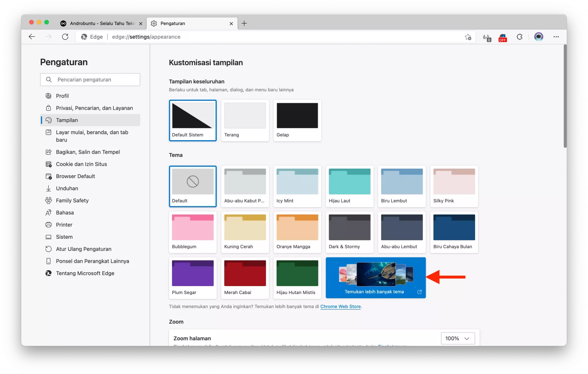This screenshot has width=588, height=374.
Task: Open the Extensions puzzle icon
Action: click(519, 37)
